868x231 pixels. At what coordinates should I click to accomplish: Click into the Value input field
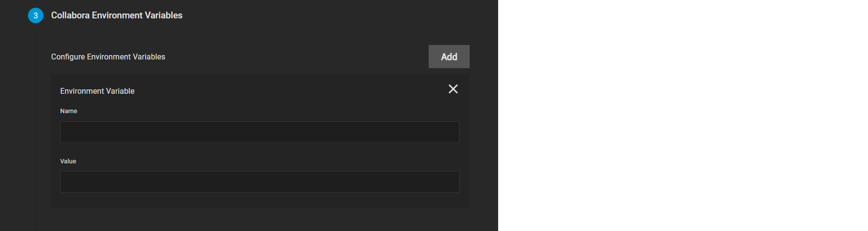click(x=259, y=182)
